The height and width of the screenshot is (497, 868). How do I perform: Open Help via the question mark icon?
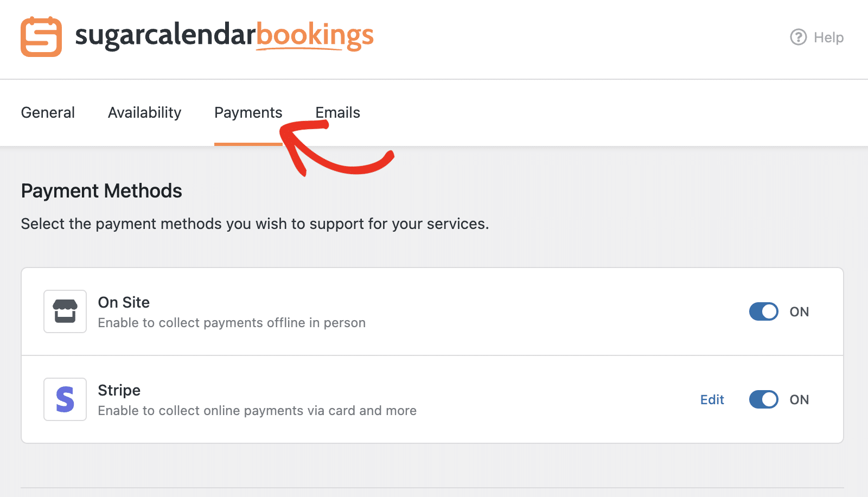[797, 37]
